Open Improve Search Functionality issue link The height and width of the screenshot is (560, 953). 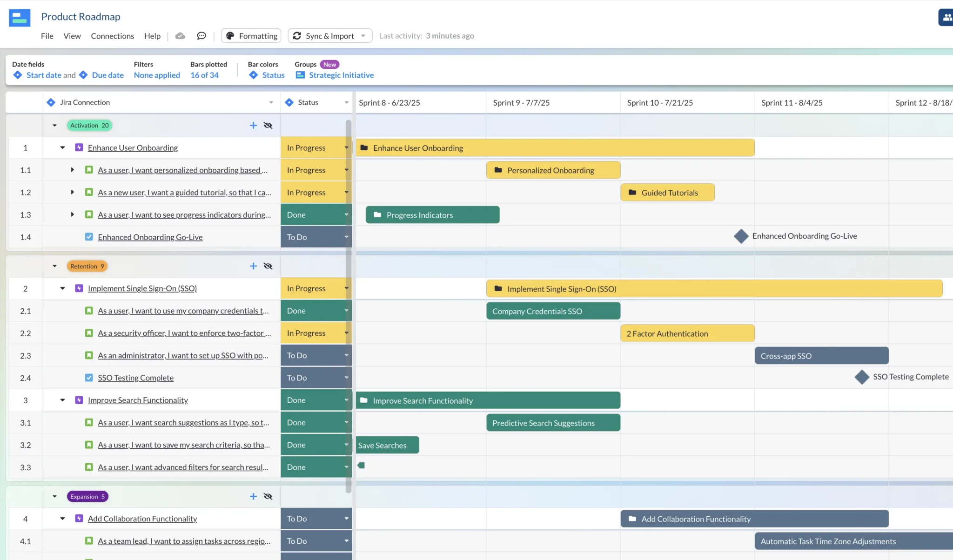(x=138, y=400)
